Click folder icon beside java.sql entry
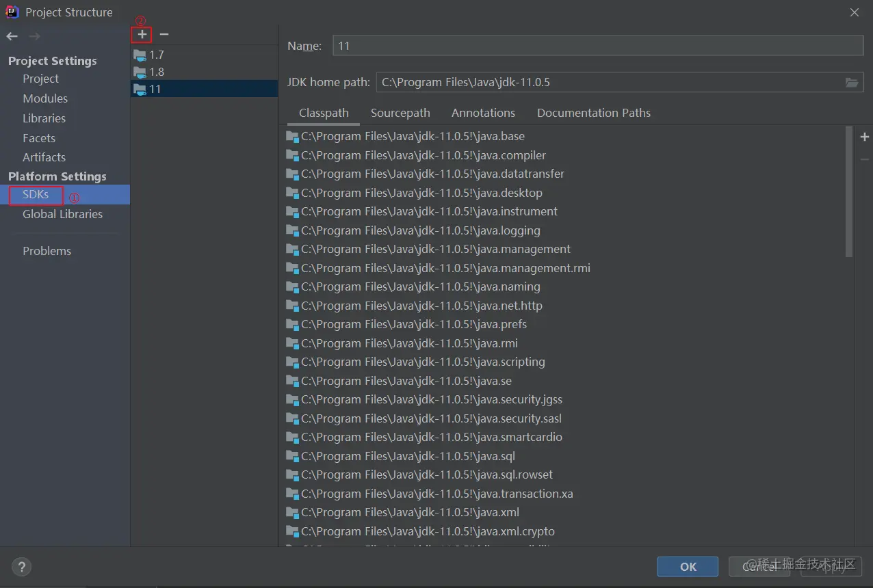The height and width of the screenshot is (588, 873). click(292, 457)
